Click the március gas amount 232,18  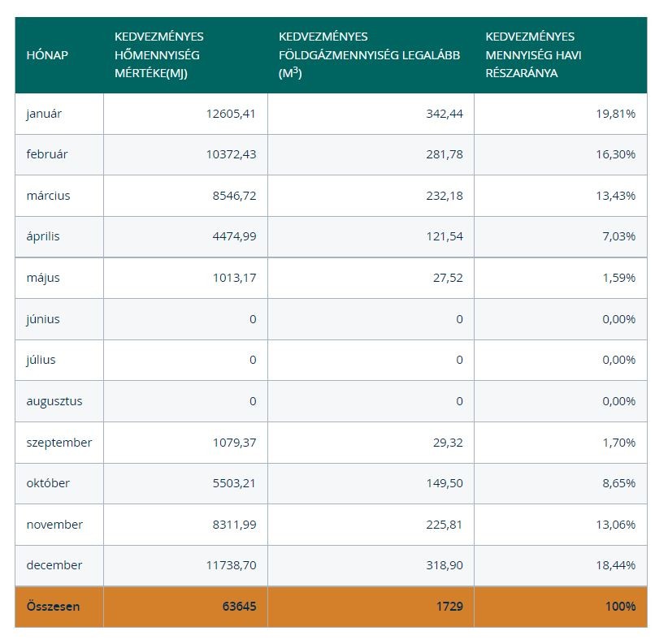[444, 196]
